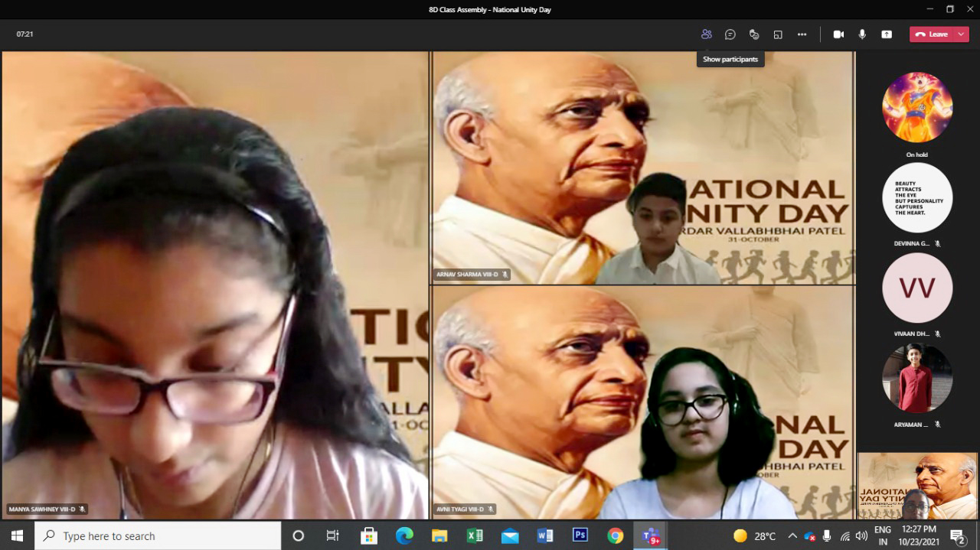Open the Wi-Fi network flyout
Image resolution: width=980 pixels, height=550 pixels.
(845, 535)
